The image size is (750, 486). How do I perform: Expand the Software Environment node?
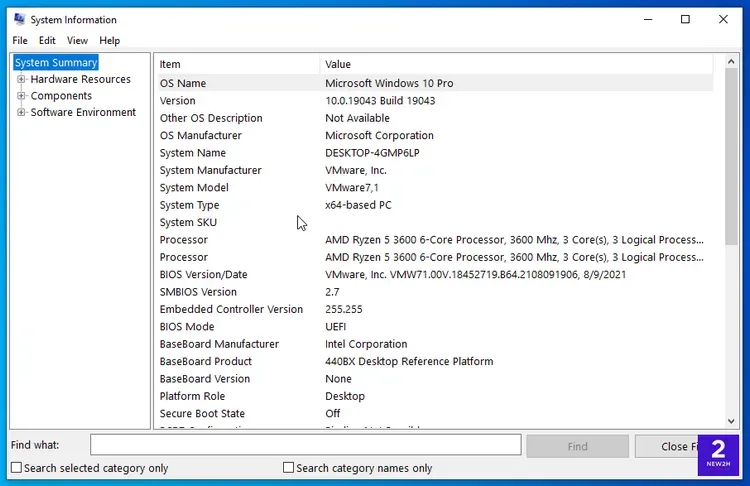(21, 112)
